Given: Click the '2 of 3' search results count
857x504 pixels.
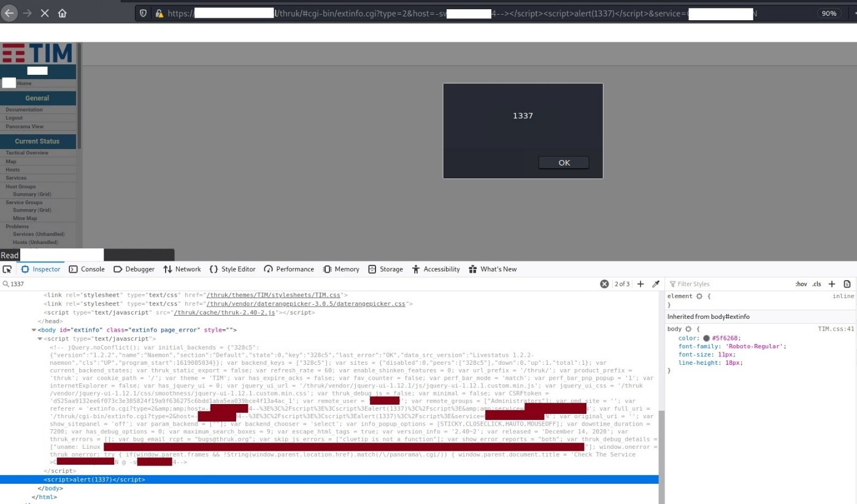Looking at the screenshot, I should (621, 284).
